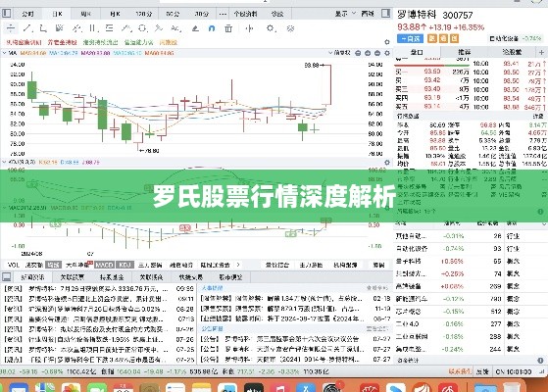
Task: Click stock code 300757
Action: point(458,15)
